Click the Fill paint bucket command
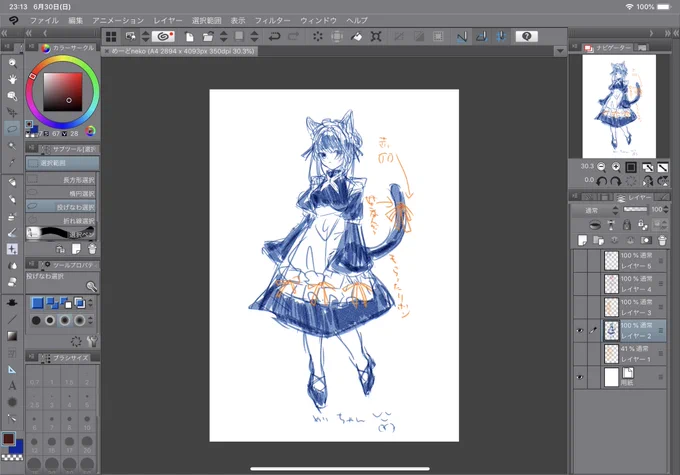This screenshot has height=475, width=680. 356,37
